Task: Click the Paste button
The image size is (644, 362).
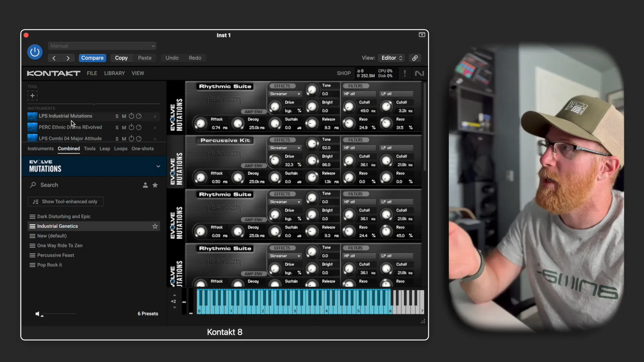Action: 145,58
